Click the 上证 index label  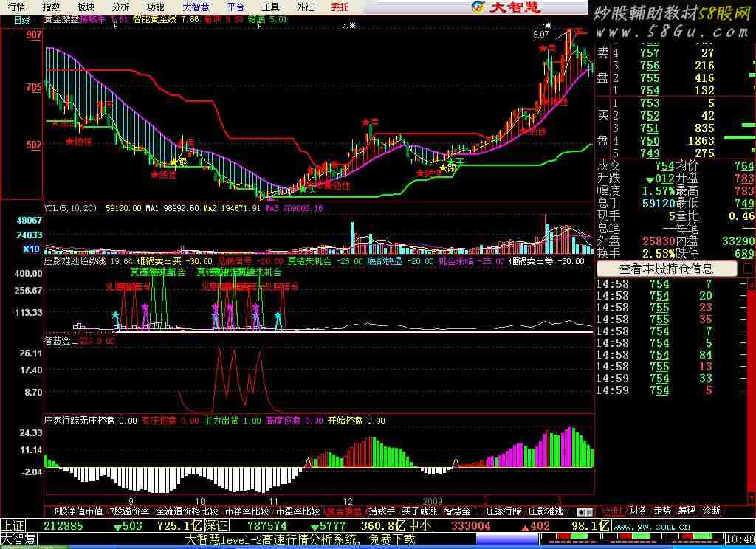[x=13, y=525]
